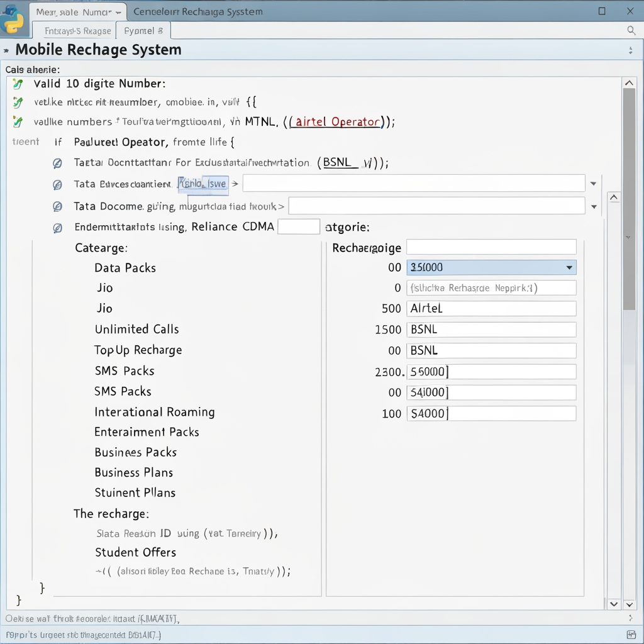Image resolution: width=644 pixels, height=644 pixels.
Task: Click the main vertical scrollbar thumb
Action: coord(629,199)
